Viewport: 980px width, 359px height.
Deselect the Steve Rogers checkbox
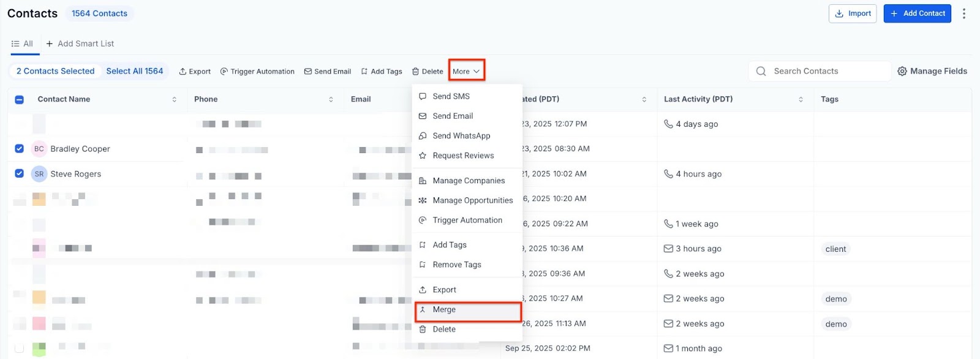19,174
